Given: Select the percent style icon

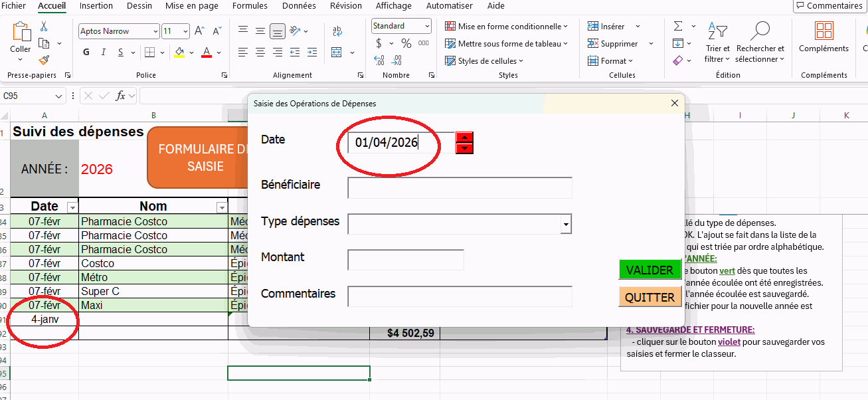Looking at the screenshot, I should [x=406, y=44].
